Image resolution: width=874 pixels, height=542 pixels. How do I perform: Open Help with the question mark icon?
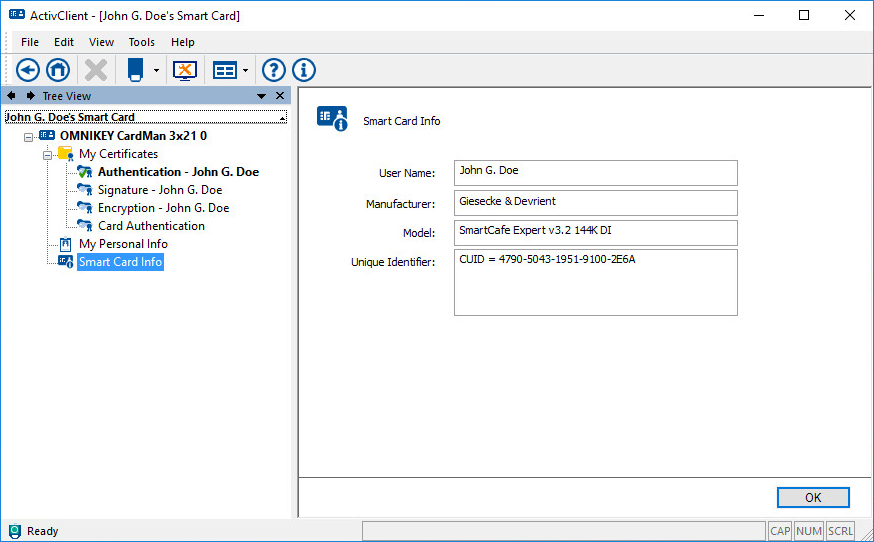point(273,70)
